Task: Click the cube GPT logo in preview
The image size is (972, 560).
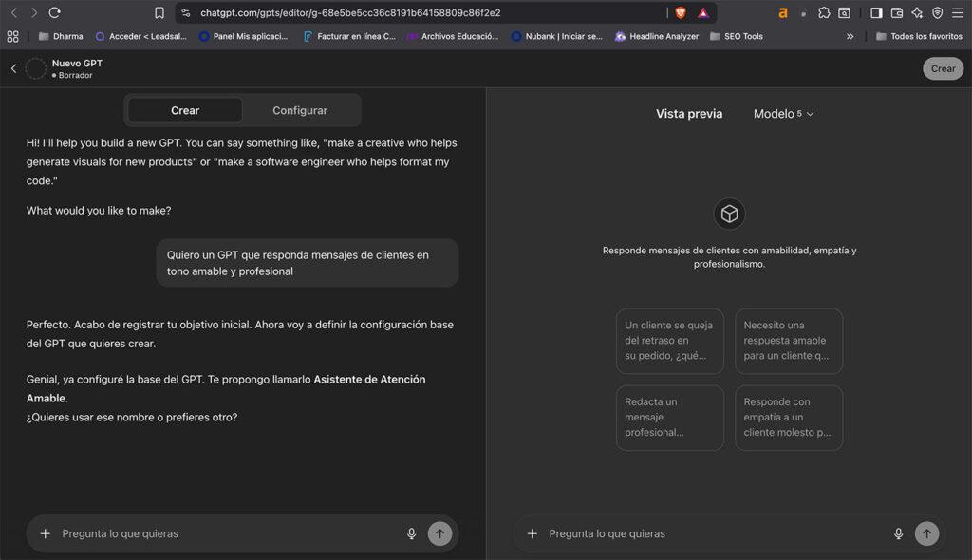Action: [729, 214]
